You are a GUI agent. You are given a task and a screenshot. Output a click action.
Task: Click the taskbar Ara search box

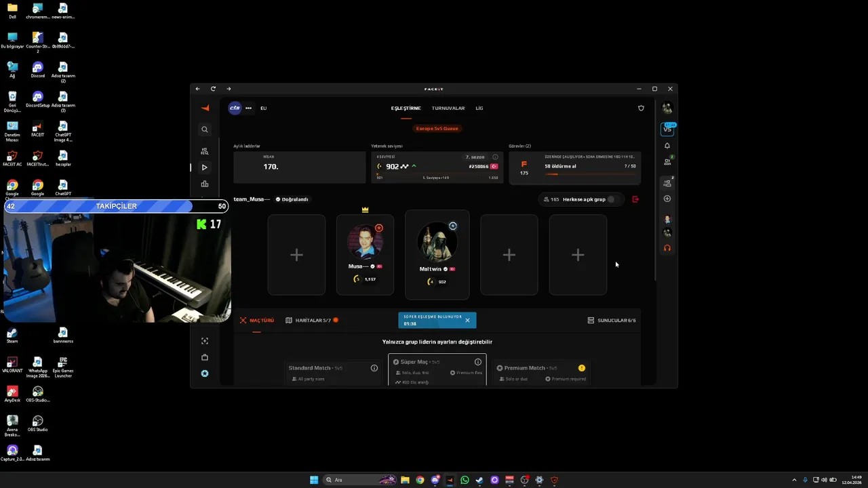[x=361, y=480]
